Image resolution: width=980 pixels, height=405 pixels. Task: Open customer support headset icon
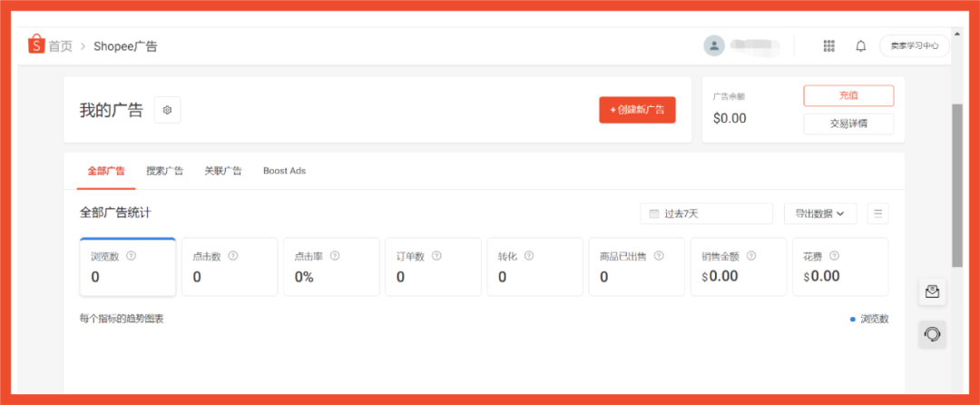point(932,334)
